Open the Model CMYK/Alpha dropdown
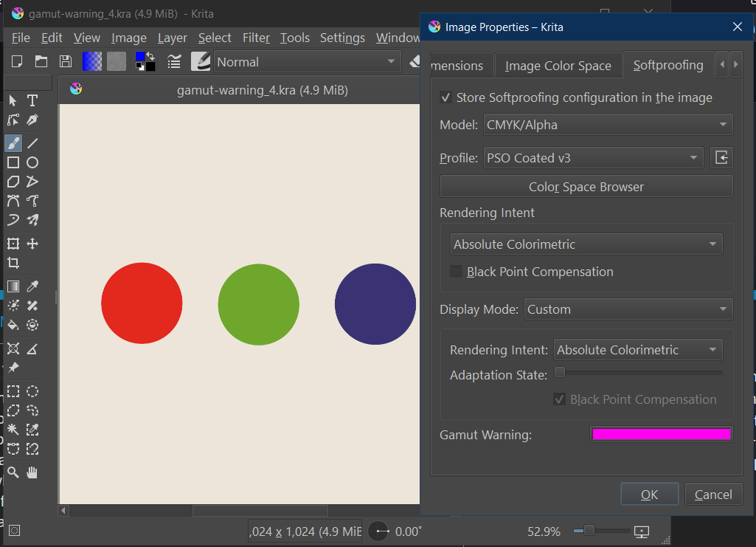This screenshot has width=756, height=547. point(608,125)
